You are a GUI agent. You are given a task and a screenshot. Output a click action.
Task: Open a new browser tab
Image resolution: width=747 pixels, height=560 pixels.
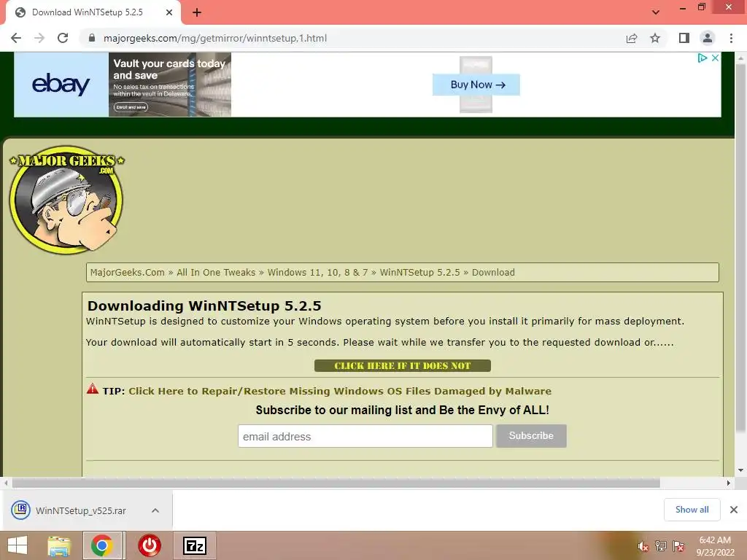tap(197, 12)
